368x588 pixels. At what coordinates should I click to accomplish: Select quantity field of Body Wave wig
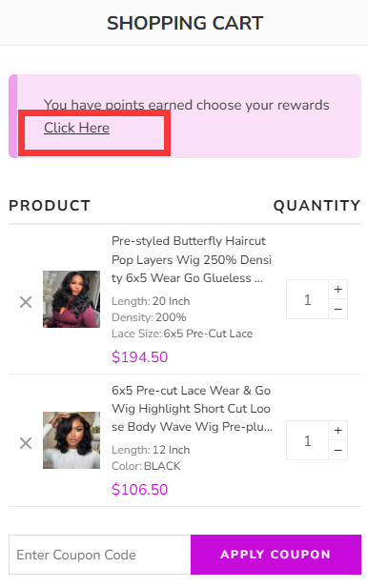(308, 440)
